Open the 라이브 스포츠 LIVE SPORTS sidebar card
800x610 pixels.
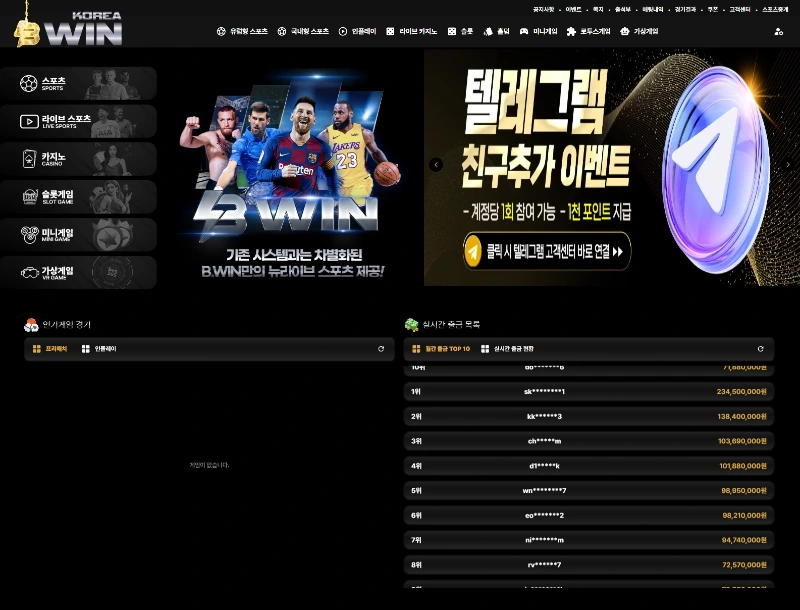pos(78,121)
